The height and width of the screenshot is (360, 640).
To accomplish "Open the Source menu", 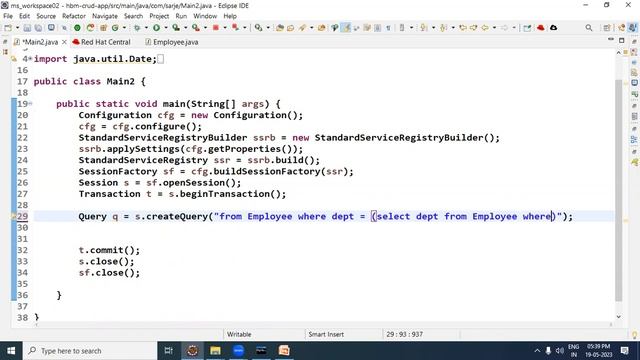I will [x=46, y=16].
